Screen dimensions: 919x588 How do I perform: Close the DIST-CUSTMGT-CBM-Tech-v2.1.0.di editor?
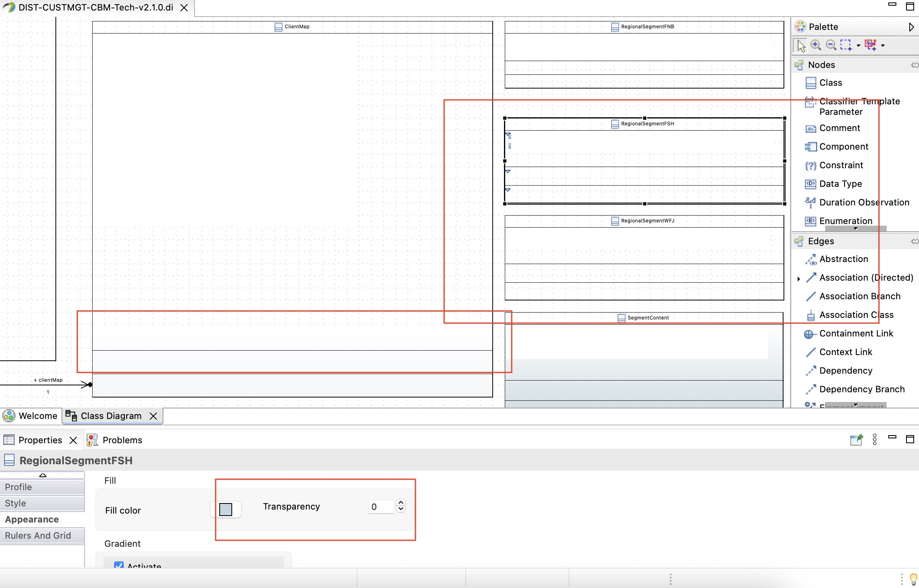point(184,8)
